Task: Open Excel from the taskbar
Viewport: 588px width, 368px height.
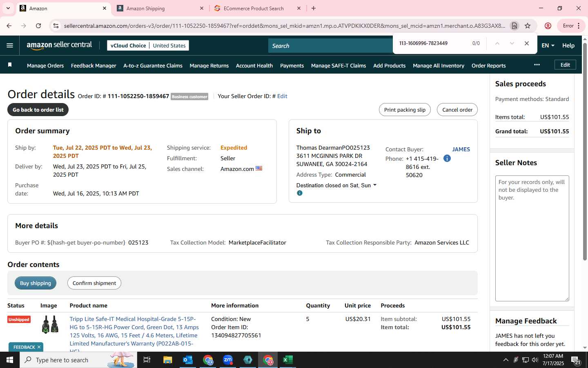Action: tap(288, 360)
